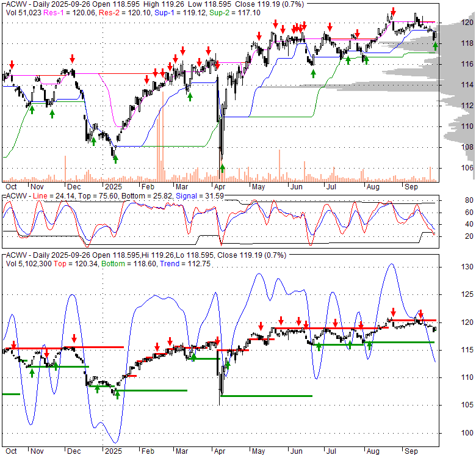476x455 pixels.
Task: Click the Feb label on bottom chart date axis
Action: click(x=148, y=452)
